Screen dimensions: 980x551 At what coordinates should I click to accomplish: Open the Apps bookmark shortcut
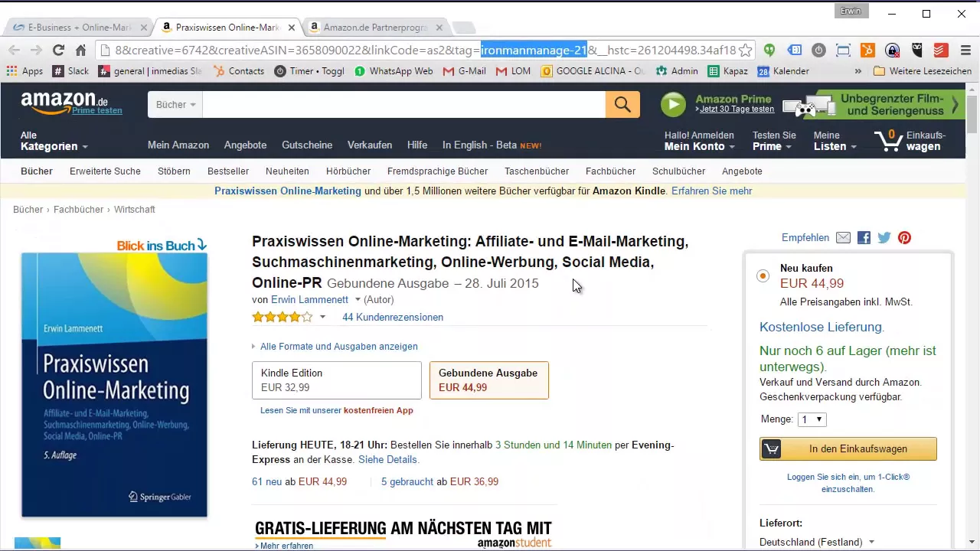[x=24, y=71]
